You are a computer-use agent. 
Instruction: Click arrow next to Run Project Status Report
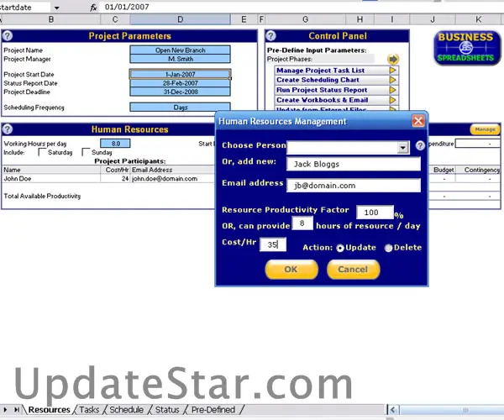pos(393,90)
